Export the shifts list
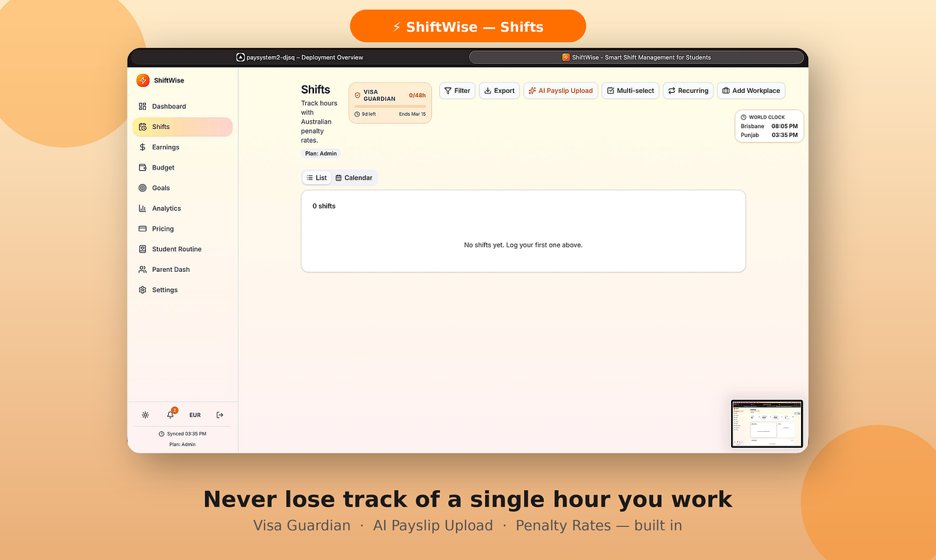936x560 pixels. (499, 91)
